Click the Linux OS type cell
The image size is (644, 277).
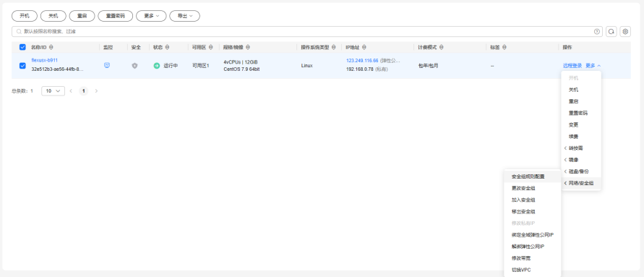tap(306, 66)
